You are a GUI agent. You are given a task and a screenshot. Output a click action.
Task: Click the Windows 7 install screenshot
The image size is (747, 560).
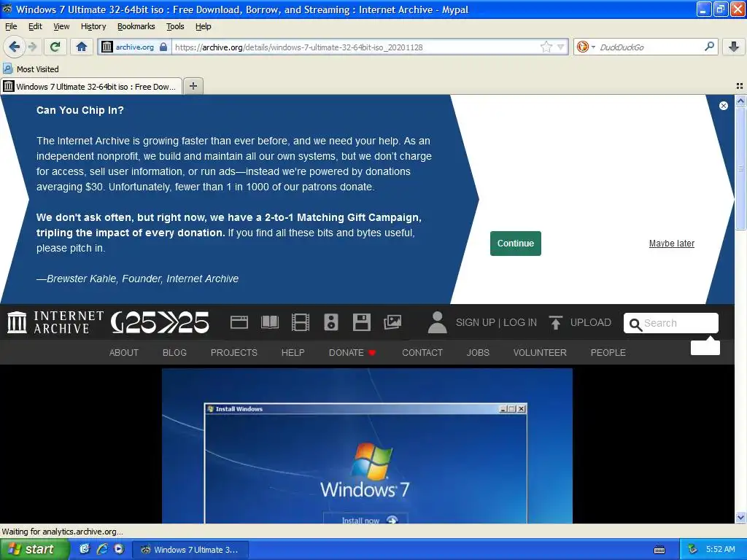[x=367, y=446]
